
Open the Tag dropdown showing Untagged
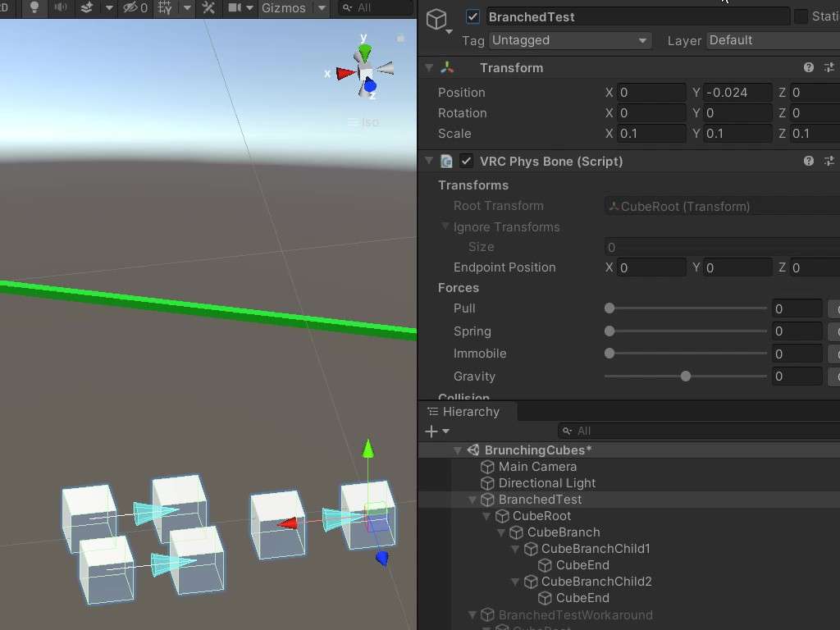(x=569, y=40)
